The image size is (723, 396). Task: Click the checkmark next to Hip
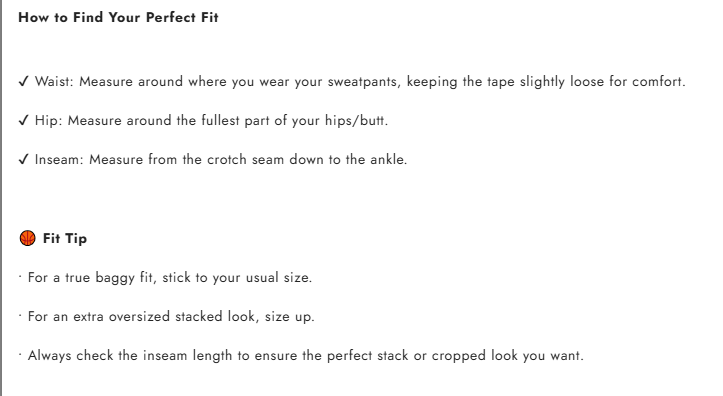point(24,121)
